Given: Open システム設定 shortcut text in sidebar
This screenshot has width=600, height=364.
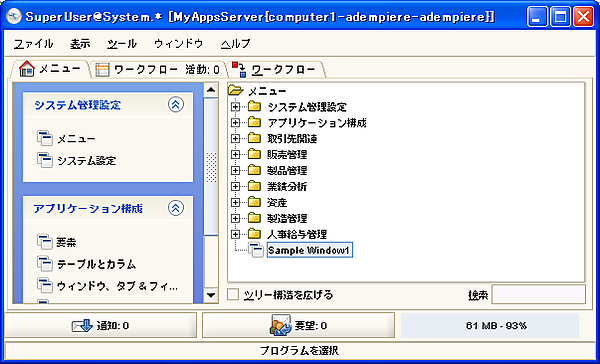Looking at the screenshot, I should (86, 161).
